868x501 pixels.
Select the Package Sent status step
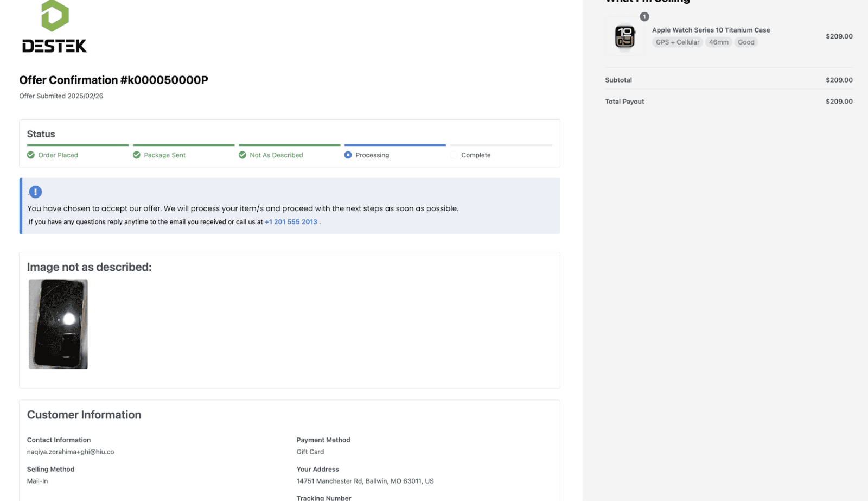(x=184, y=153)
